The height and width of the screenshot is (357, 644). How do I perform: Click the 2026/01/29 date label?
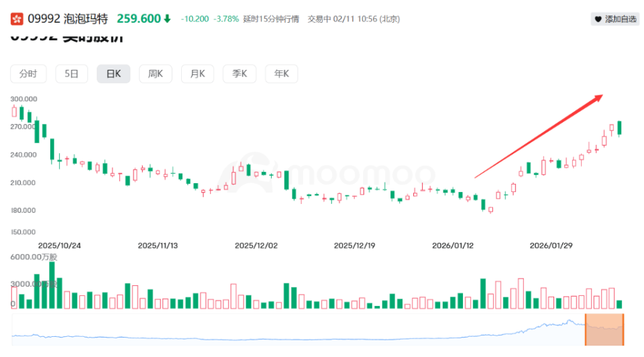[551, 246]
